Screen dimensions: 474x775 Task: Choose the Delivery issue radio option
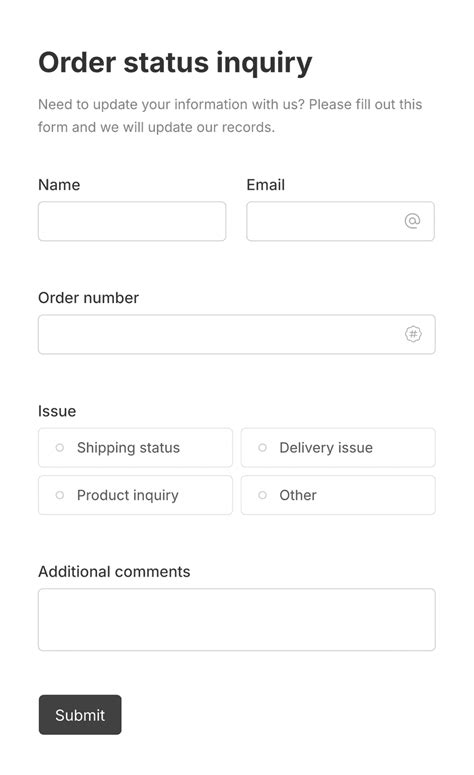click(x=338, y=448)
